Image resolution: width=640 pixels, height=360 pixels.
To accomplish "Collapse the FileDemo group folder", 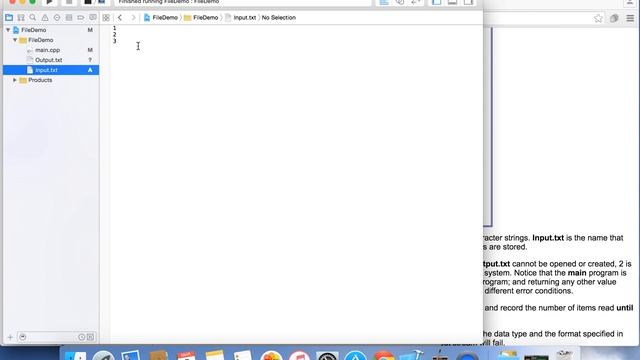I will coord(15,40).
